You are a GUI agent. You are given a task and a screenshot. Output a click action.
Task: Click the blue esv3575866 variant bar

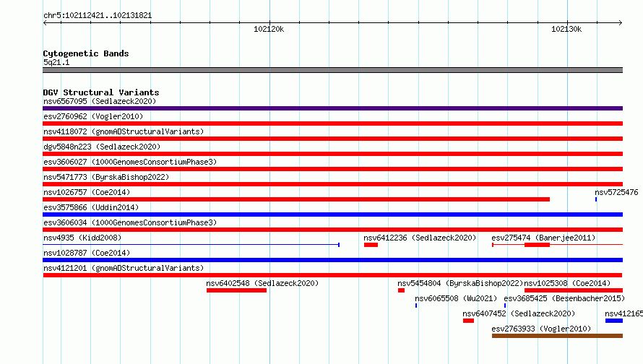click(332, 214)
